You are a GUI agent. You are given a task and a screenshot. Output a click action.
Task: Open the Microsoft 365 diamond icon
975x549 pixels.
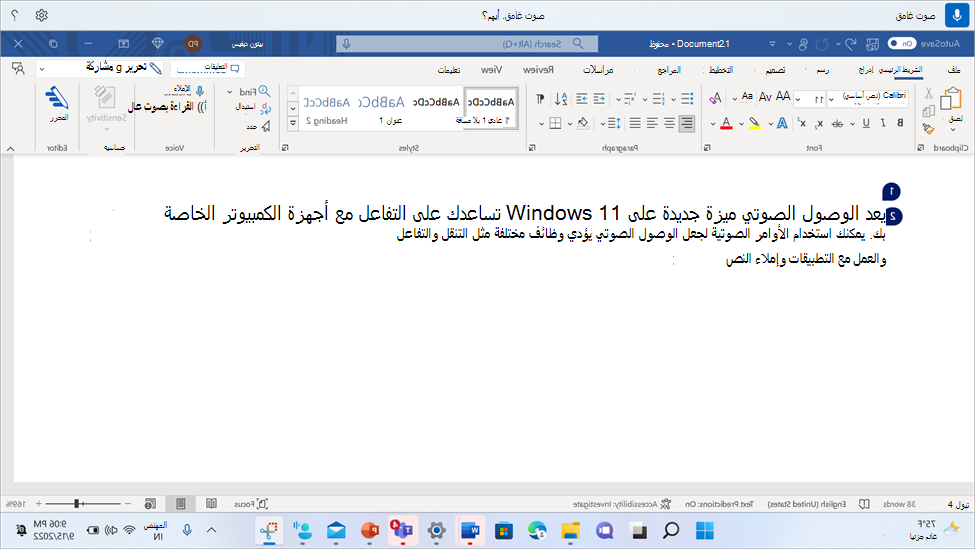click(157, 43)
